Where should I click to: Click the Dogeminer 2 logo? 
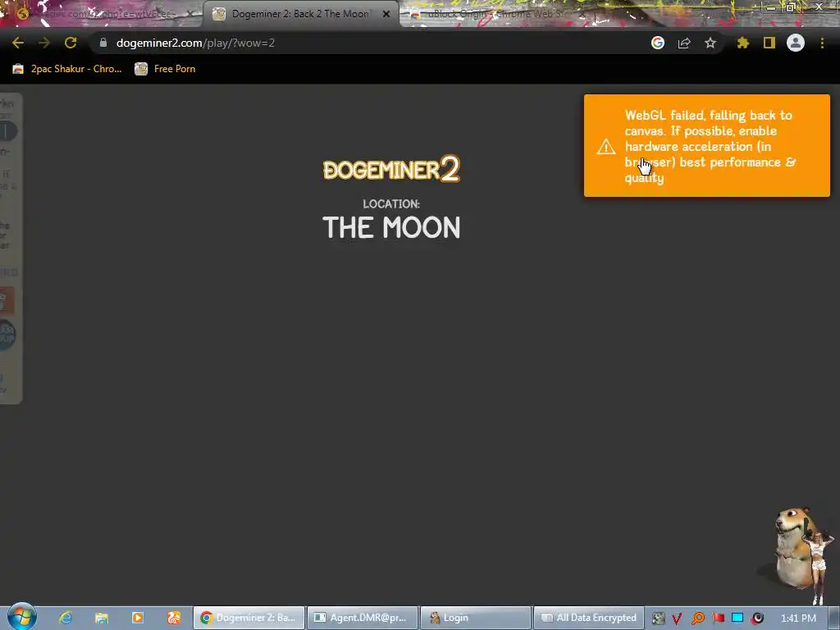tap(391, 169)
